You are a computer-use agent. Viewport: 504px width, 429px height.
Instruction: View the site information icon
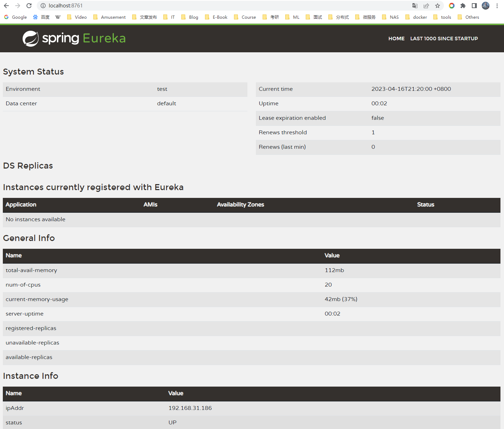(43, 6)
